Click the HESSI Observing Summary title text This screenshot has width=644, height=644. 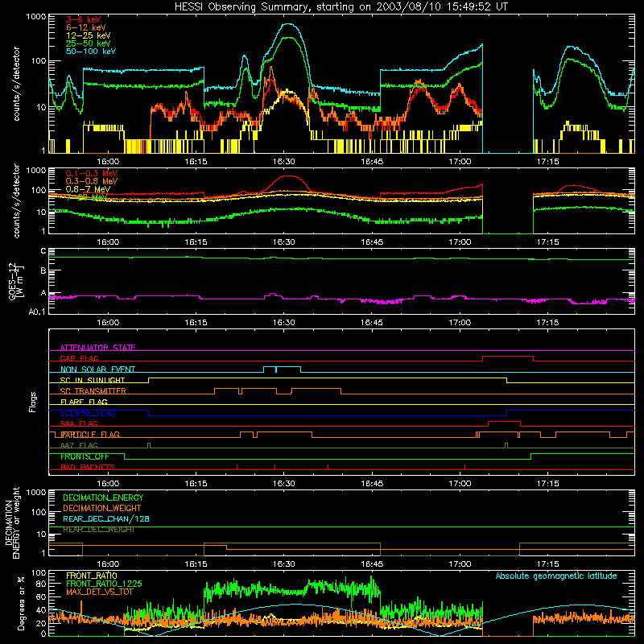(x=341, y=6)
